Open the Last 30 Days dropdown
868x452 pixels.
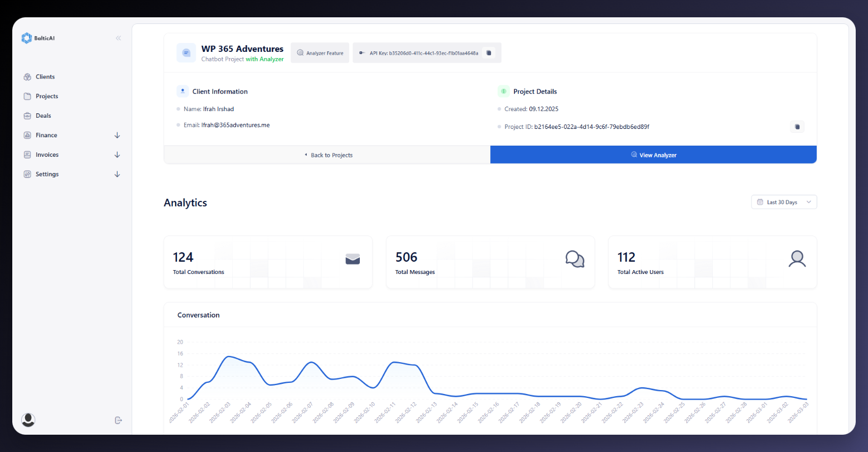click(x=784, y=202)
